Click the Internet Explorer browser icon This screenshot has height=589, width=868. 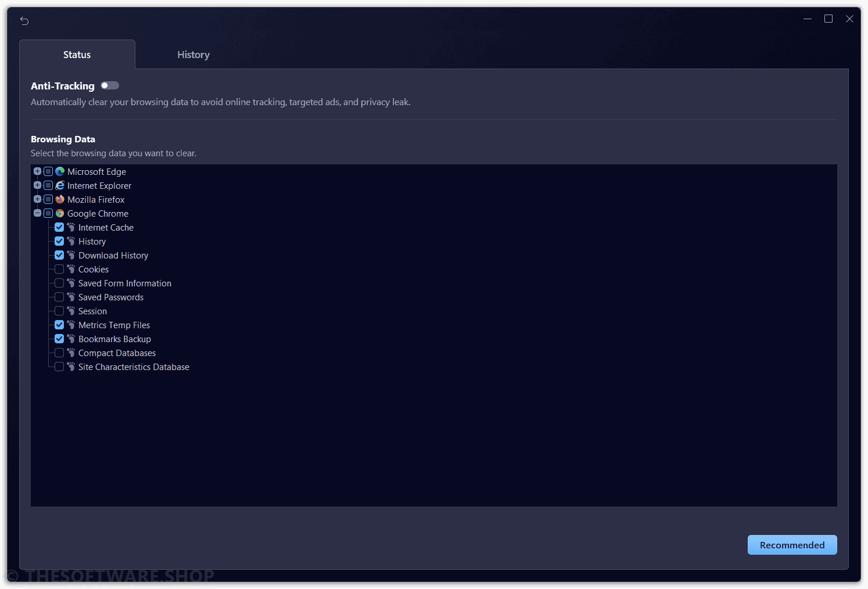pyautogui.click(x=60, y=185)
